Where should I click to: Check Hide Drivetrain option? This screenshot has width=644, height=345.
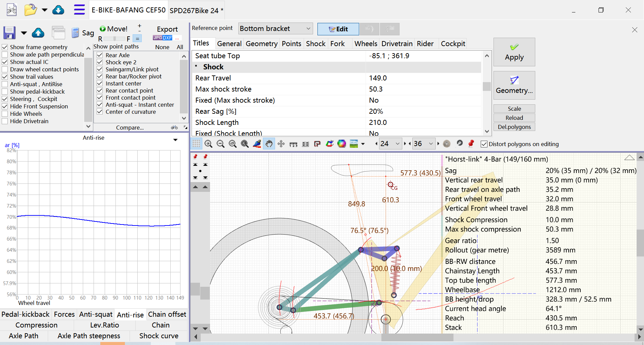5,121
